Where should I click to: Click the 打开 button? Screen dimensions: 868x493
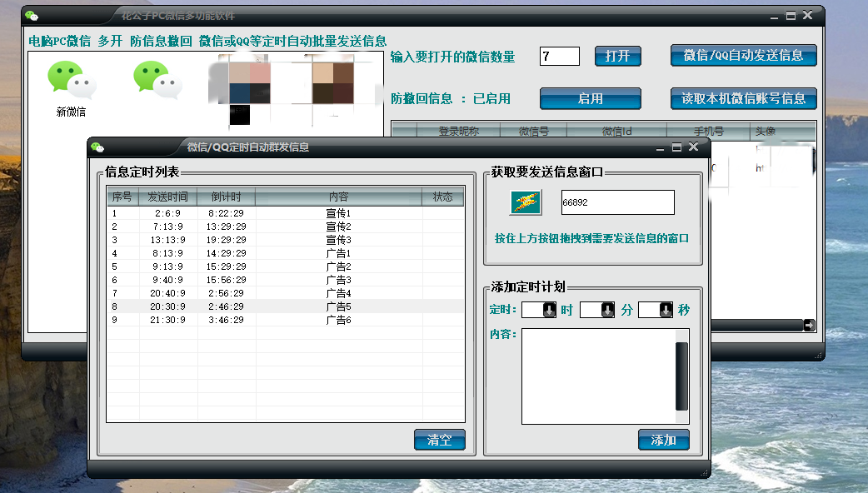(x=618, y=56)
